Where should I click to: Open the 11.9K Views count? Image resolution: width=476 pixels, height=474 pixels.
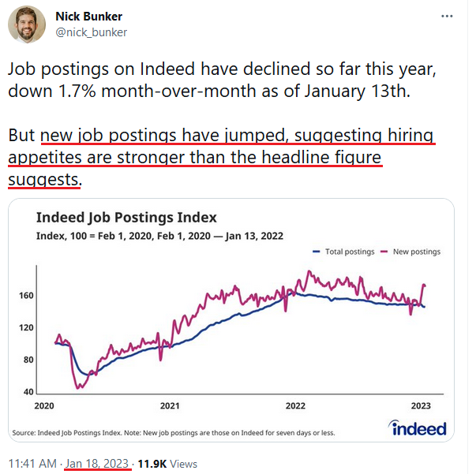click(167, 464)
